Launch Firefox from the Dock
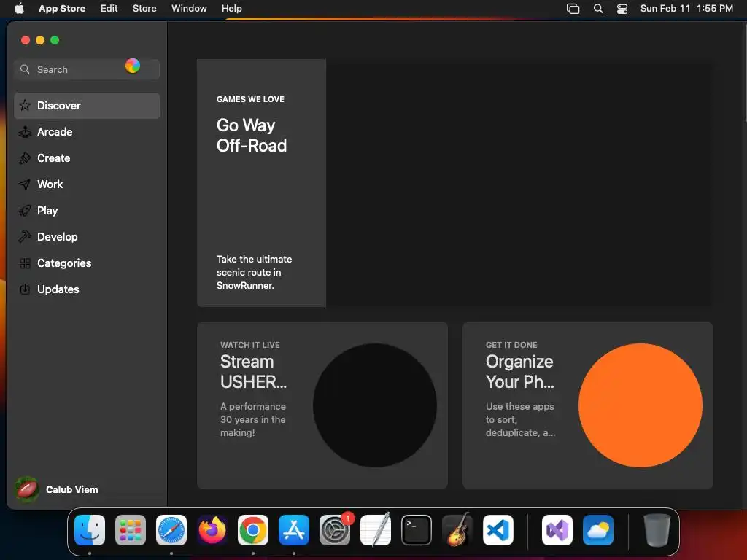747x560 pixels. point(212,530)
